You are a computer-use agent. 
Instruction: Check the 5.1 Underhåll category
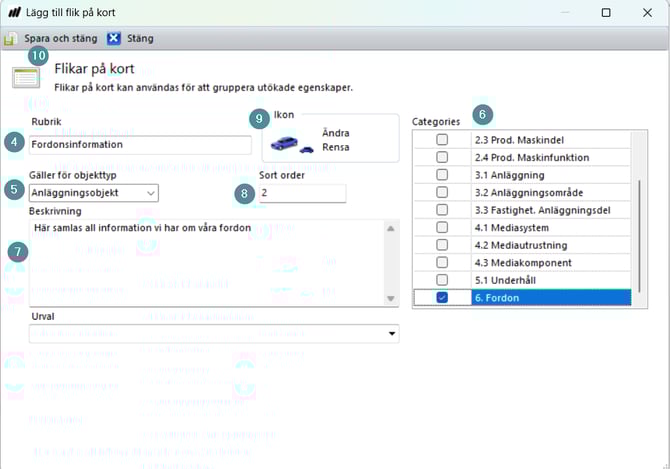(442, 279)
